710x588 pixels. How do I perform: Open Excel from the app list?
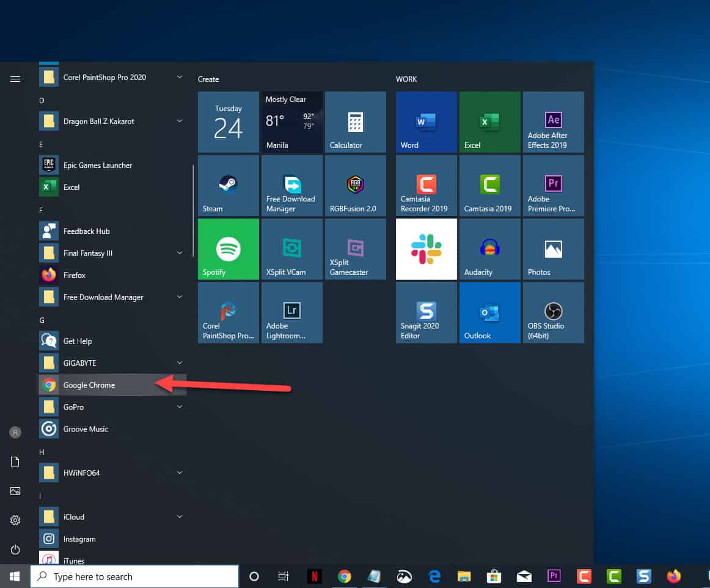(x=112, y=187)
